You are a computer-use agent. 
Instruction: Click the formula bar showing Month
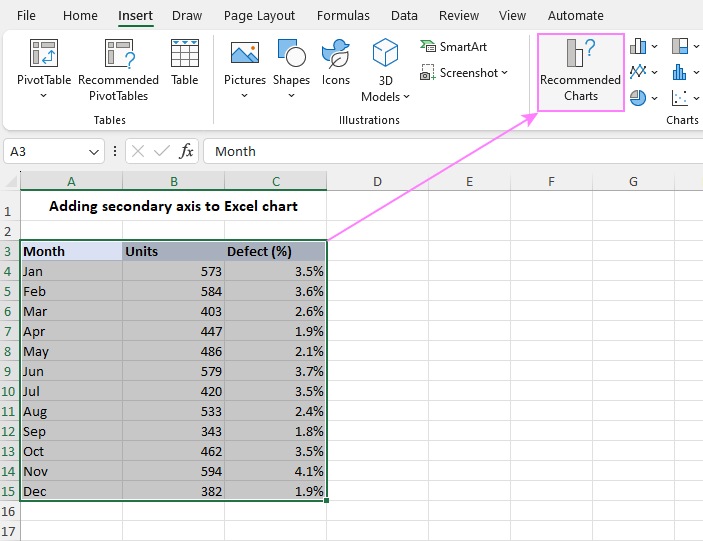point(453,151)
